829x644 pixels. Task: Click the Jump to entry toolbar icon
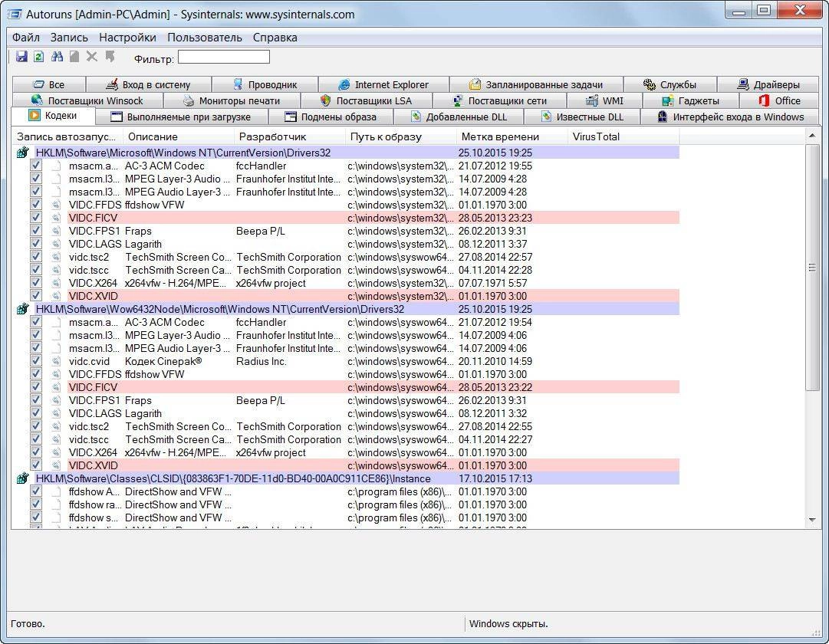(110, 57)
